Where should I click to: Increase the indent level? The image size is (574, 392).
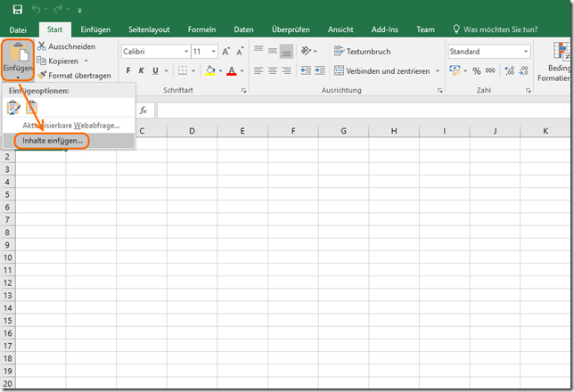click(x=318, y=70)
